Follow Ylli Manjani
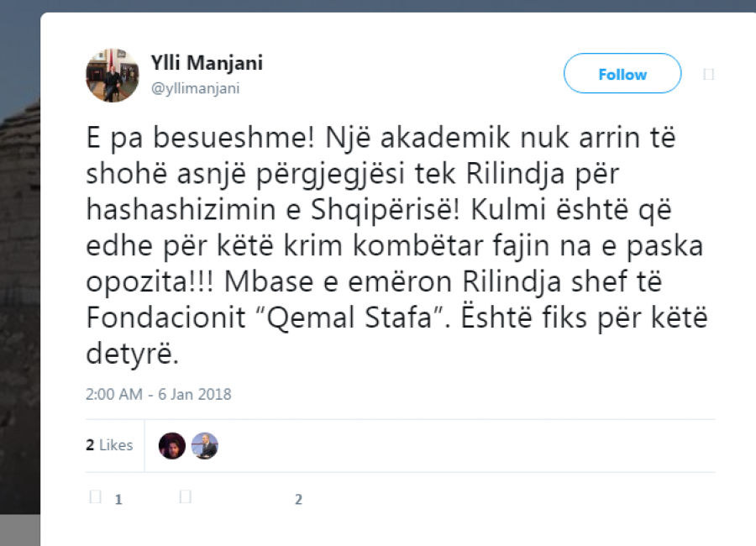 [x=622, y=74]
